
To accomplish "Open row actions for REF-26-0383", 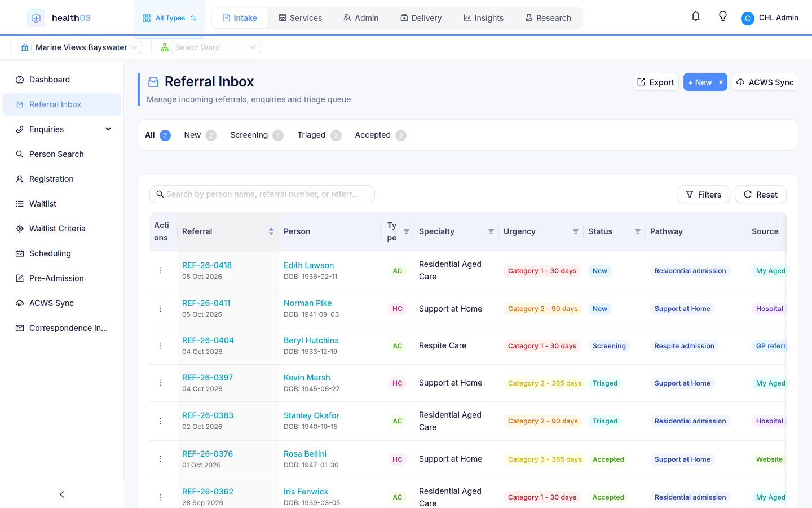I will pyautogui.click(x=161, y=421).
